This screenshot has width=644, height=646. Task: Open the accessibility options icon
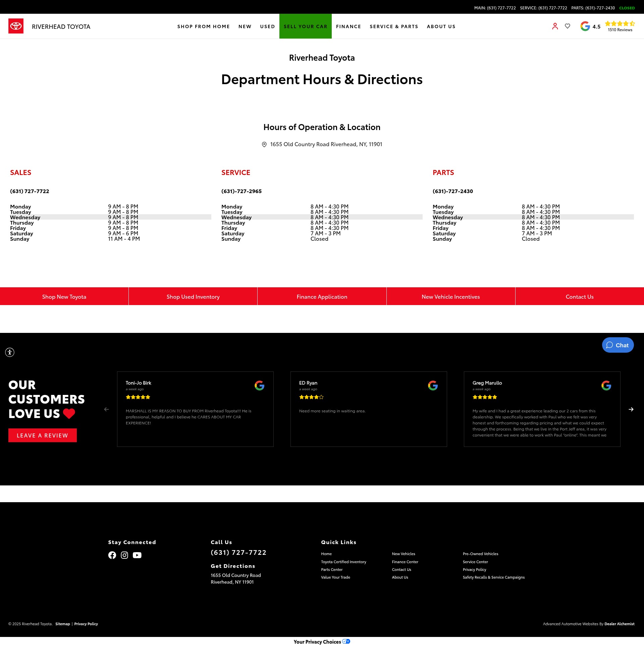coord(10,352)
